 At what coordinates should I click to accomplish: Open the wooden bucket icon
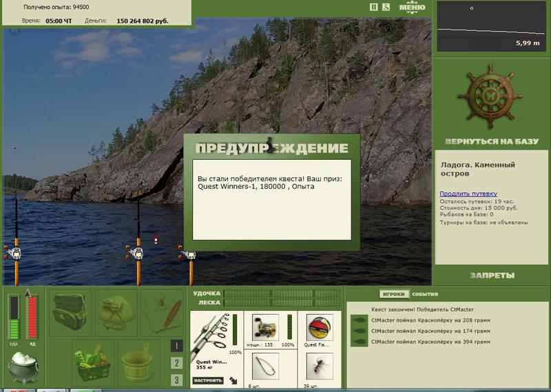coord(137,362)
